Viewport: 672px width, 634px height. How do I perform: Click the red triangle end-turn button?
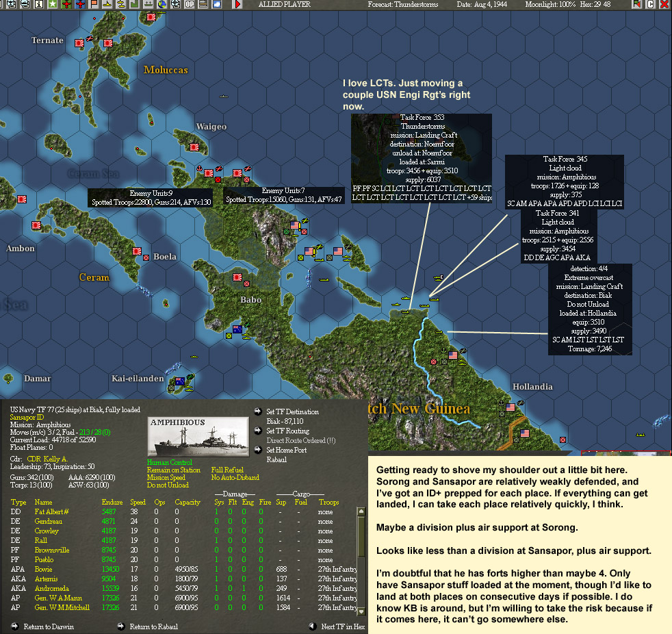pos(237,4)
